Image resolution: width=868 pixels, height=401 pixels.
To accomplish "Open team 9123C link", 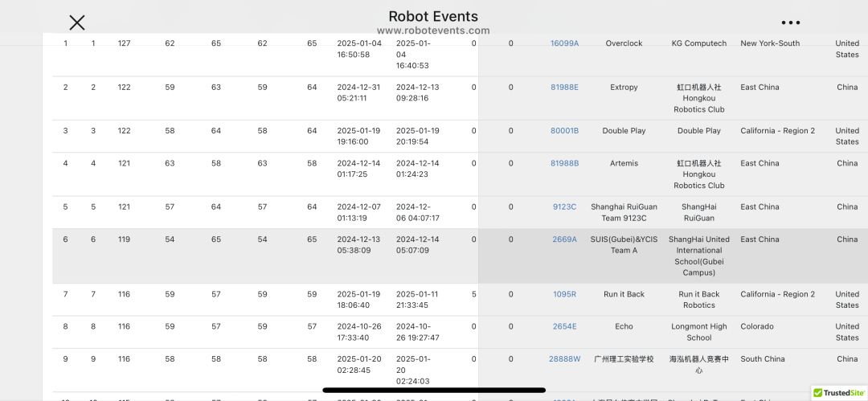I will tap(564, 207).
